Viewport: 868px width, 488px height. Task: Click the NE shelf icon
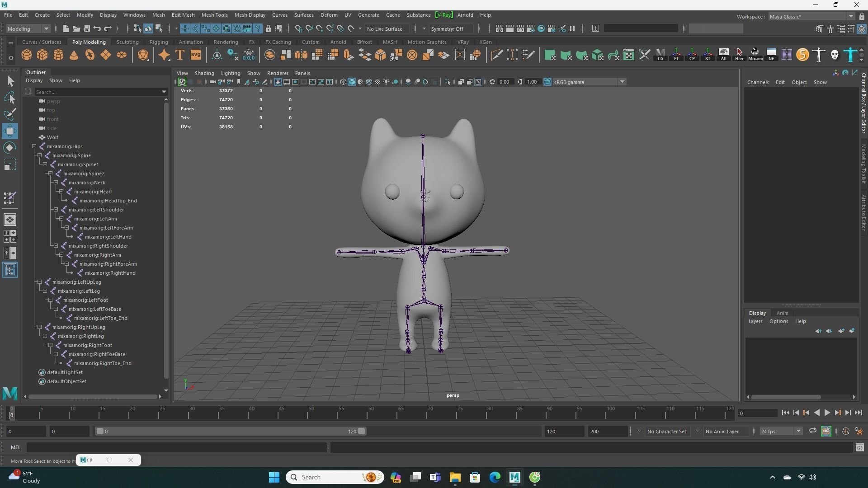pos(771,55)
